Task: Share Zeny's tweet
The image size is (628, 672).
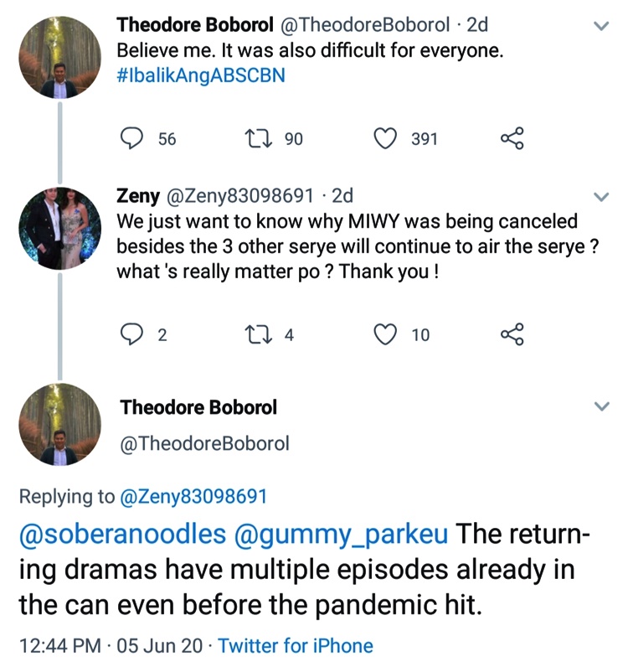Action: [x=512, y=335]
